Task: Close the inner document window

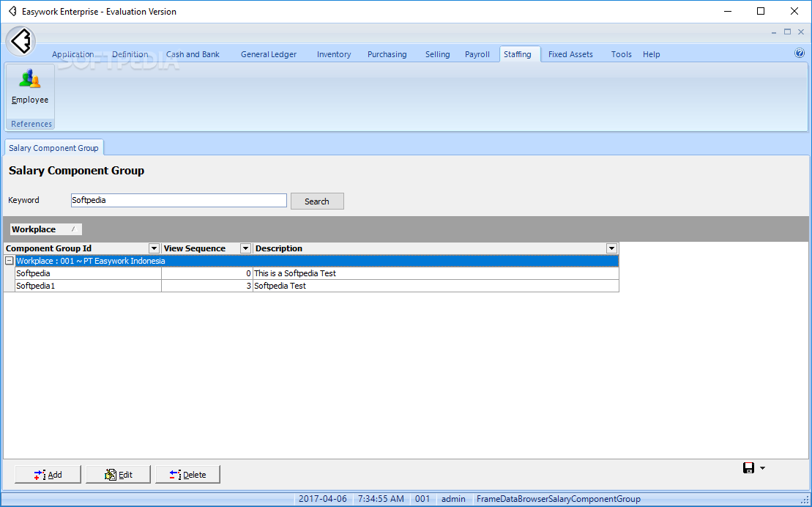Action: coord(800,32)
